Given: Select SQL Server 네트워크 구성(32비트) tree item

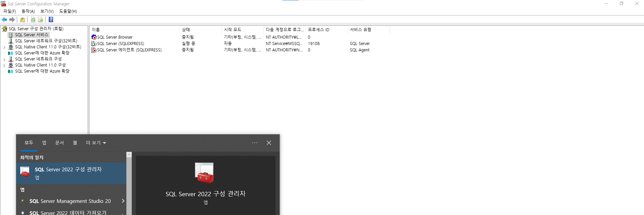Looking at the screenshot, I should [x=46, y=41].
